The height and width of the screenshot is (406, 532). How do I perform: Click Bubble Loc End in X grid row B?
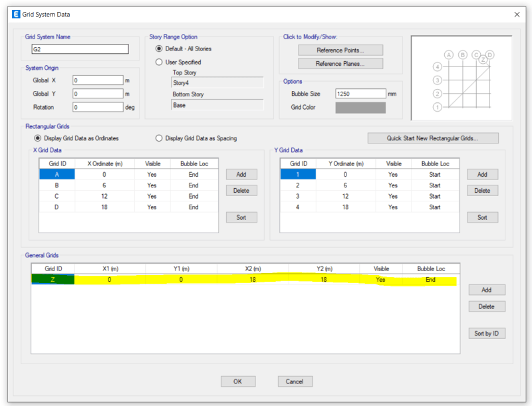(x=194, y=185)
